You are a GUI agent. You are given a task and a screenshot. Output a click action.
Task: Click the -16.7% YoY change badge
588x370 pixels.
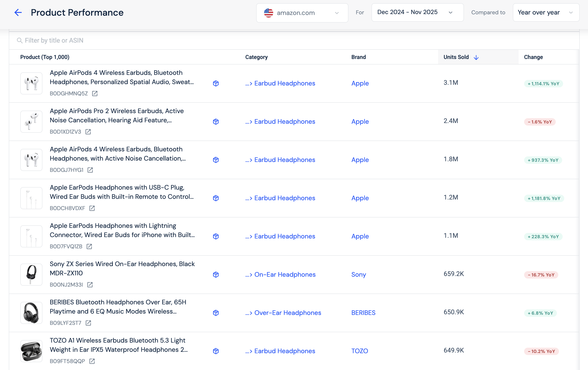[541, 275]
